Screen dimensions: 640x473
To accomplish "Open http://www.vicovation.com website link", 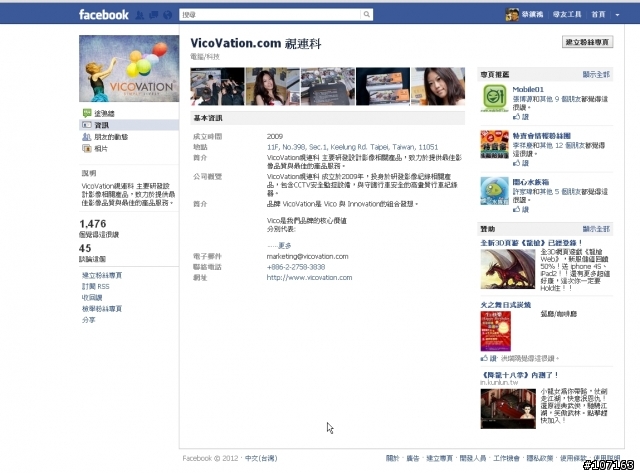I will point(309,278).
